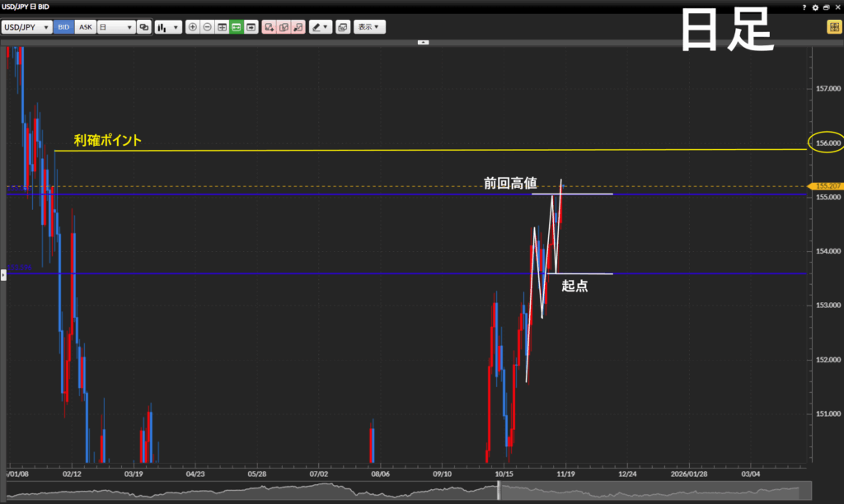
Task: Switch price display to ASK
Action: (85, 27)
